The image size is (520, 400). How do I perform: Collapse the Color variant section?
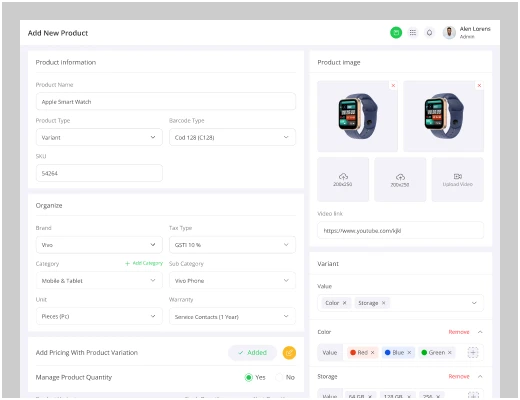tap(480, 332)
